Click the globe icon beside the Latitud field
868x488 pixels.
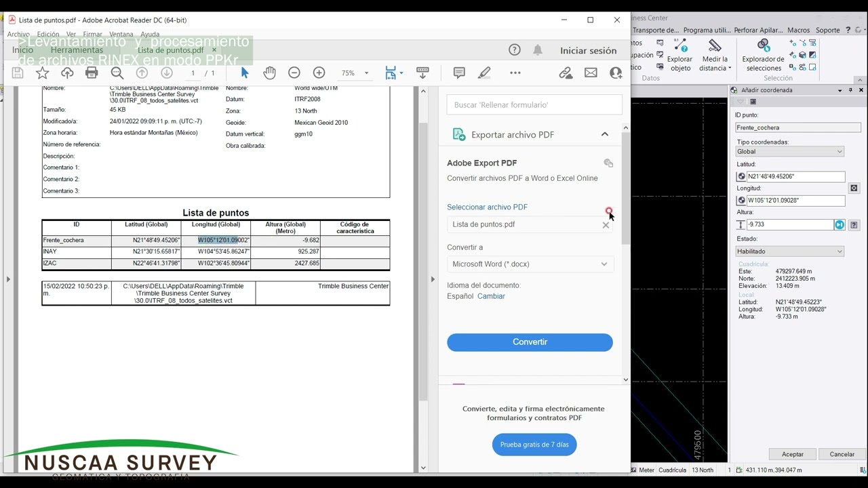(741, 176)
